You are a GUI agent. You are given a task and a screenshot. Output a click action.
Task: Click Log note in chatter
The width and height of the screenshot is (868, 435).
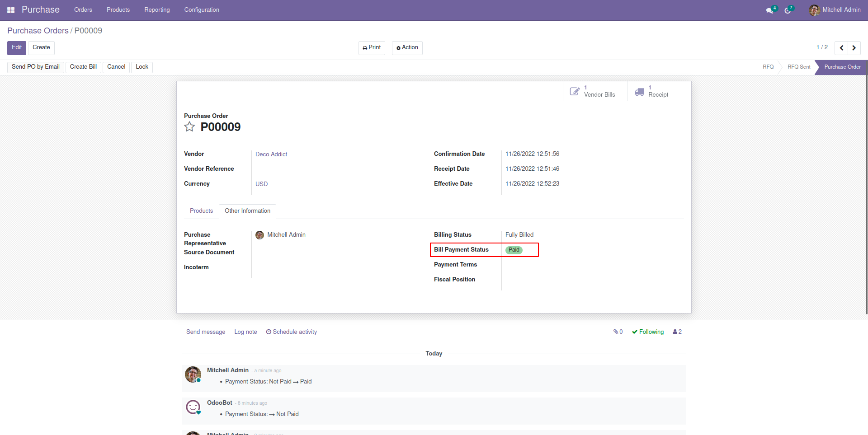click(245, 332)
